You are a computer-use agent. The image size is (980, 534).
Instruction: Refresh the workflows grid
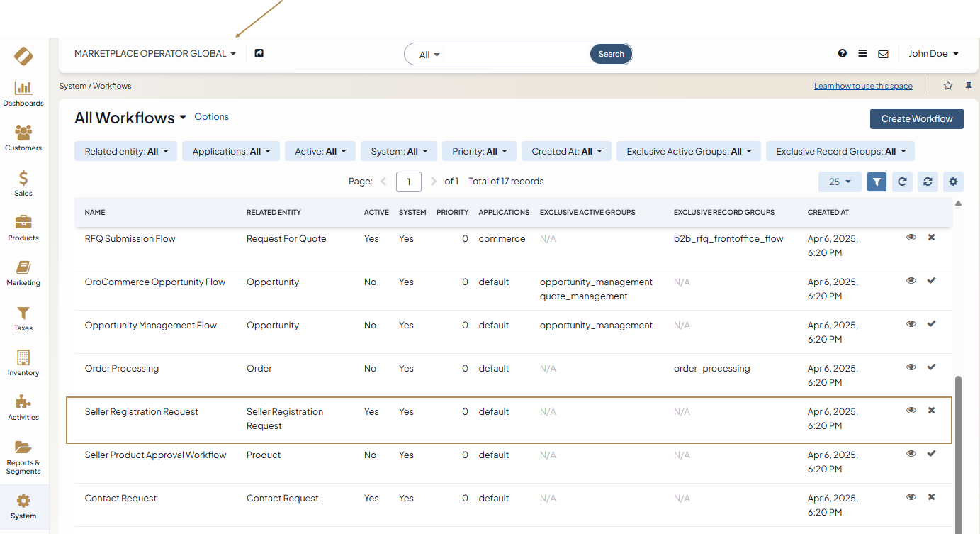[902, 182]
